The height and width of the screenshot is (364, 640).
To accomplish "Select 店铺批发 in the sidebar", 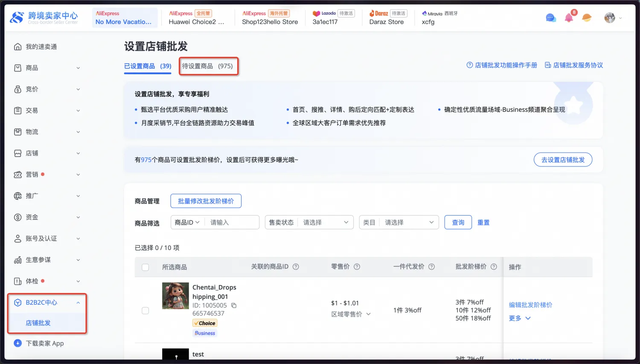I will click(38, 323).
